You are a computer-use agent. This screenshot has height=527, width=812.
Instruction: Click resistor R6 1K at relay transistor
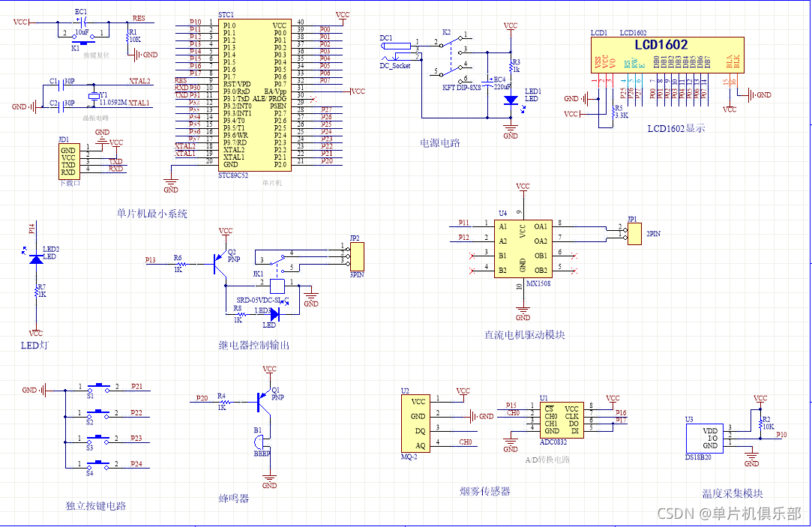coord(181,264)
